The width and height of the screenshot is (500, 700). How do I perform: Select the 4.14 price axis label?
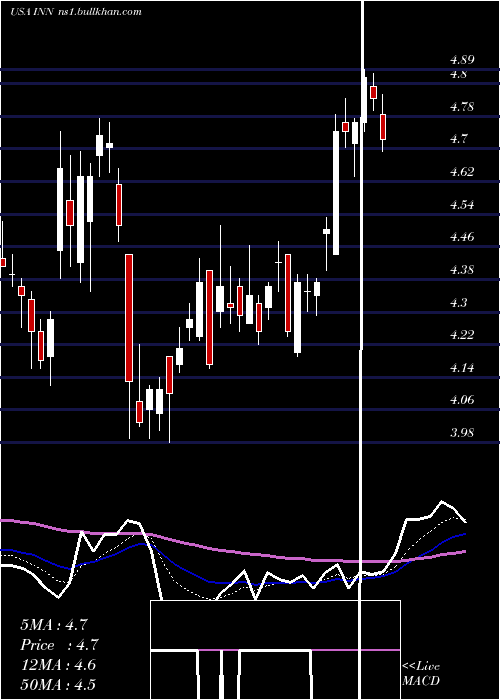click(462, 368)
